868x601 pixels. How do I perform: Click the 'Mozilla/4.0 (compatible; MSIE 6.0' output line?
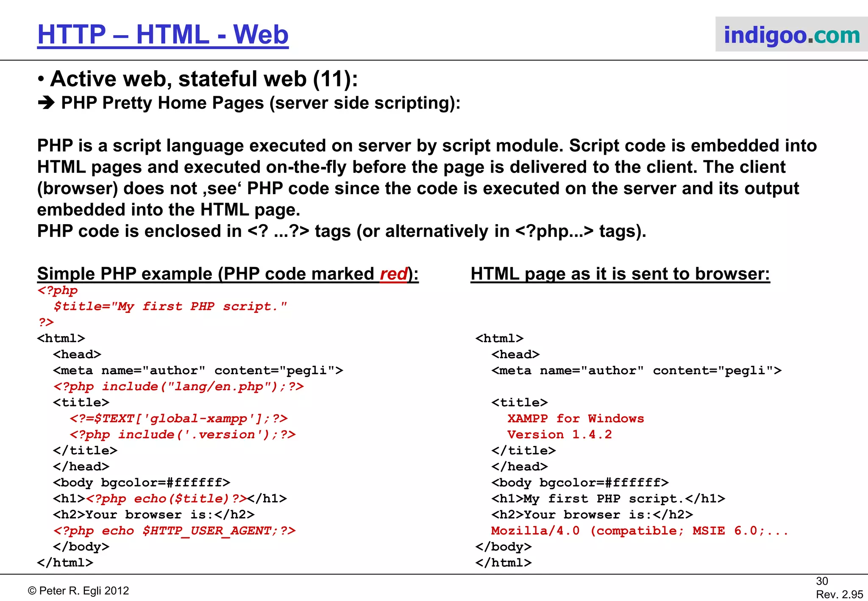(639, 531)
